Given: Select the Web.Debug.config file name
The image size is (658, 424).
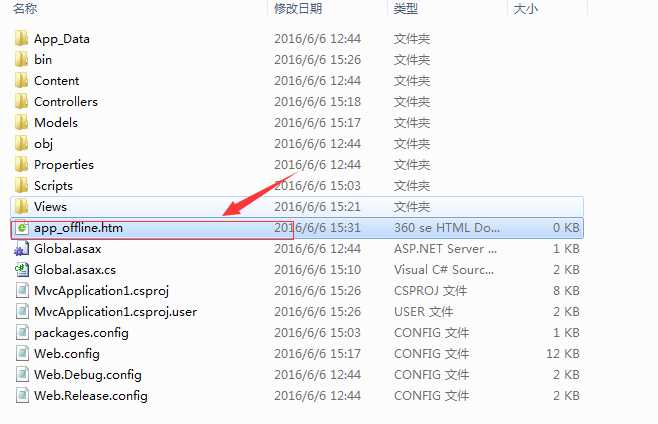Looking at the screenshot, I should [88, 375].
